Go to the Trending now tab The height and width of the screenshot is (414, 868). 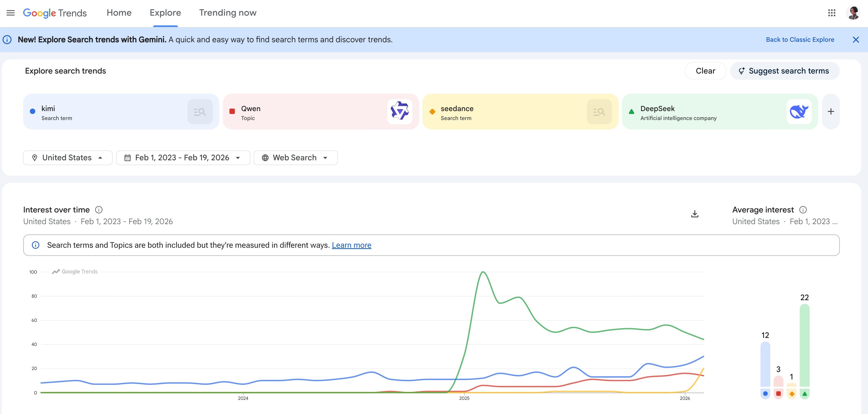(x=227, y=13)
